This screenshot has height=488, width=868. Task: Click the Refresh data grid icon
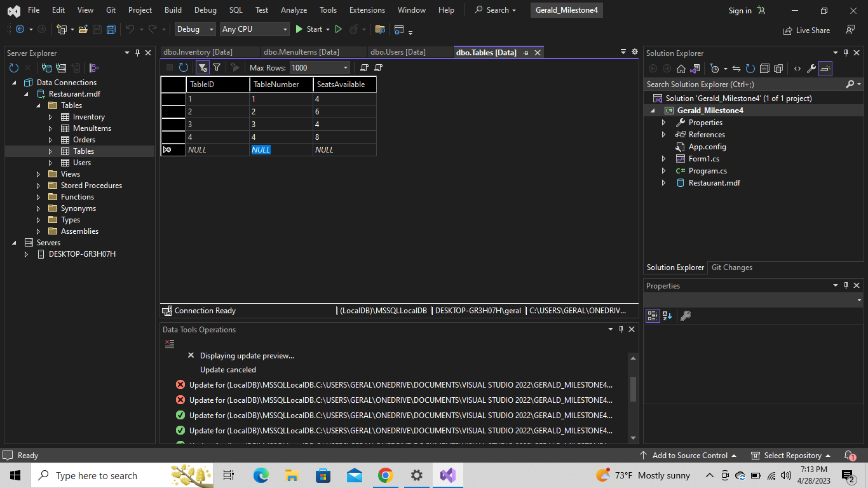tap(183, 67)
